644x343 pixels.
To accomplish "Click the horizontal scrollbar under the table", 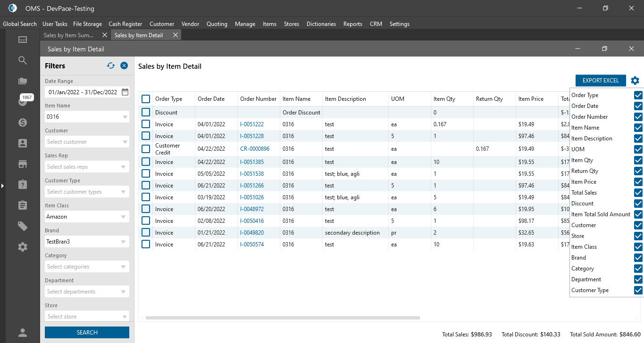I will [282, 318].
